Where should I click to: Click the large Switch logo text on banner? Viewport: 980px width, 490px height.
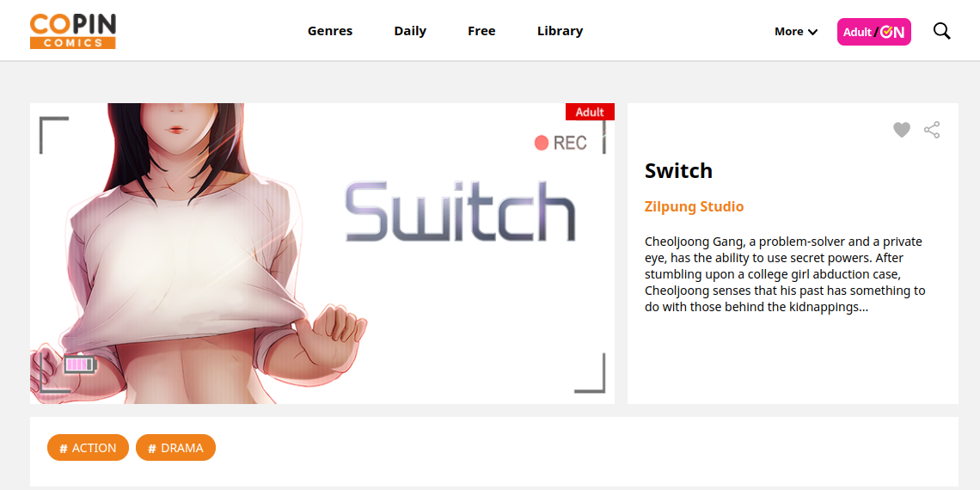[x=460, y=210]
